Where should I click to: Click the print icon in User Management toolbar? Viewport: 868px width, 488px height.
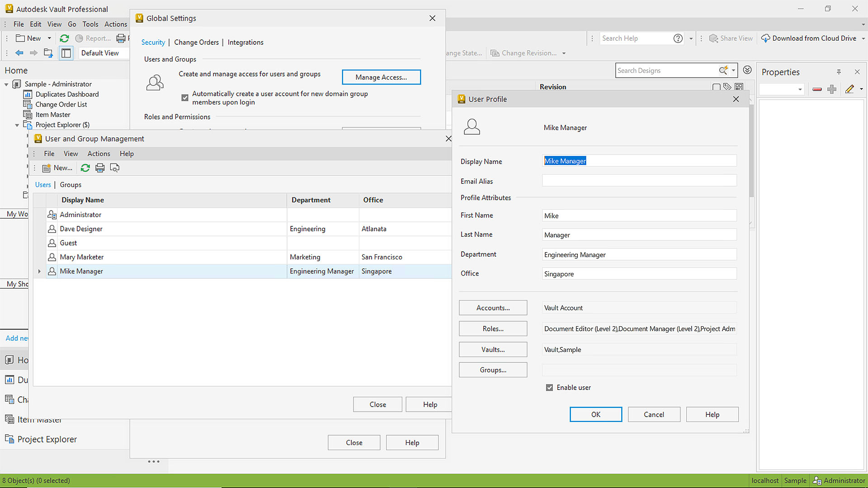point(100,168)
